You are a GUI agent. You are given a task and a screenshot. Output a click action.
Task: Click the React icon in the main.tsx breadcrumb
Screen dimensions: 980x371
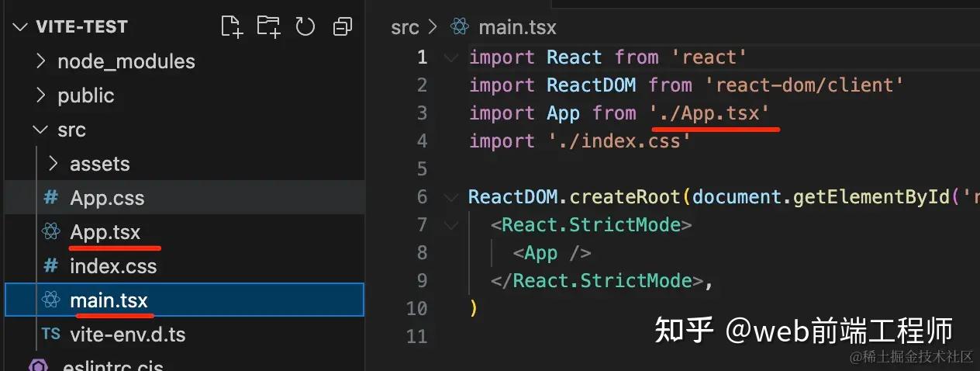(460, 27)
